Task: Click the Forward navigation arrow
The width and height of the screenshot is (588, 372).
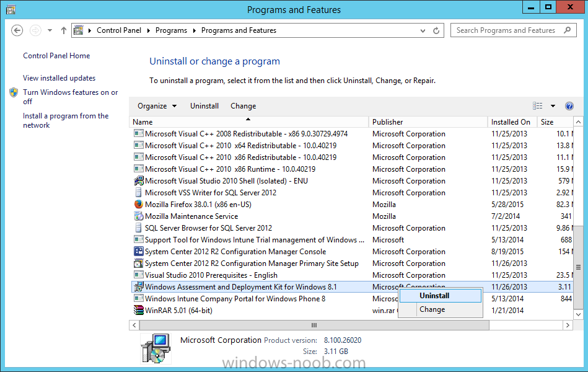Action: [35, 30]
